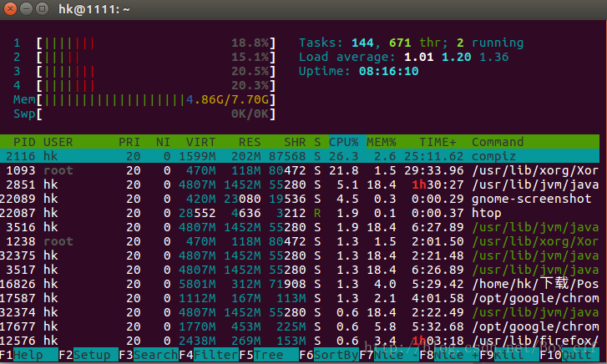Sort by the USER column header
The width and height of the screenshot is (607, 364).
[x=58, y=142]
